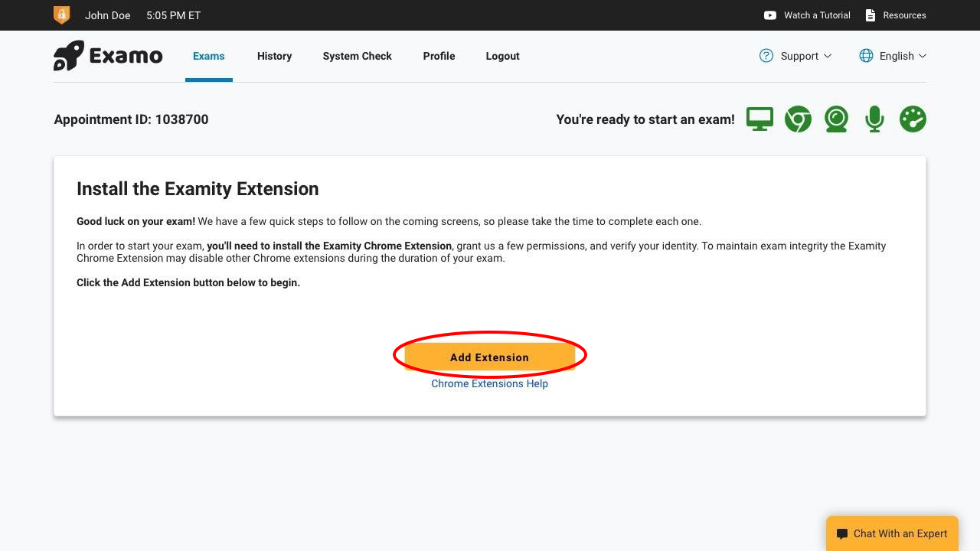The image size is (980, 551).
Task: Click the Add Extension button
Action: click(x=489, y=357)
